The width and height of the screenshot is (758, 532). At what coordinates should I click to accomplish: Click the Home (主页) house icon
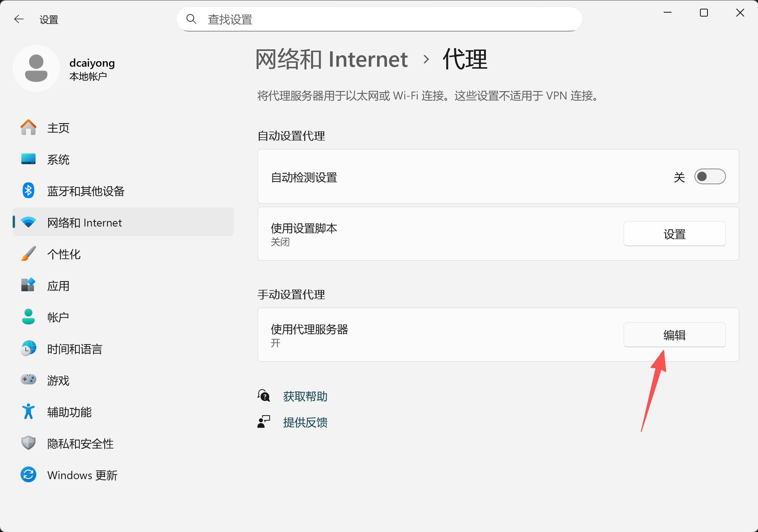[28, 128]
